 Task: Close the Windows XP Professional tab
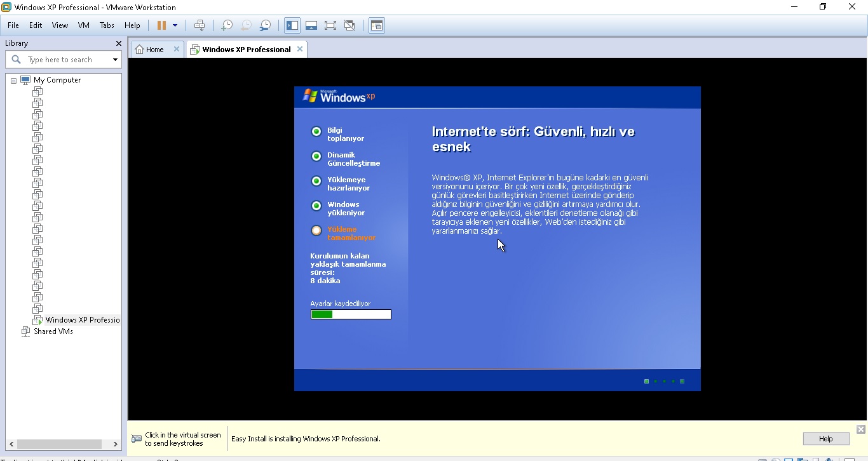(x=300, y=49)
